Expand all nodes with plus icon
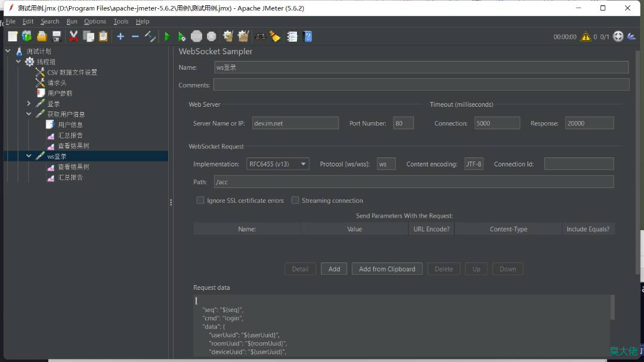The width and height of the screenshot is (644, 362). 120,36
